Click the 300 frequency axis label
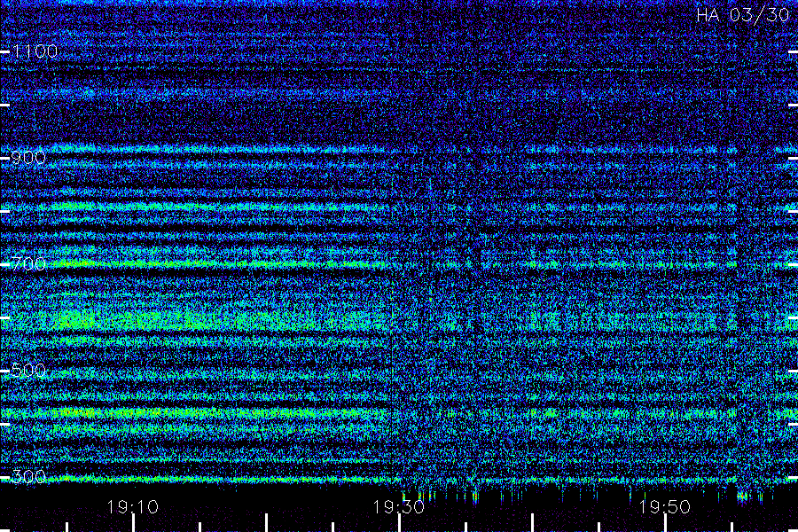 (x=28, y=477)
